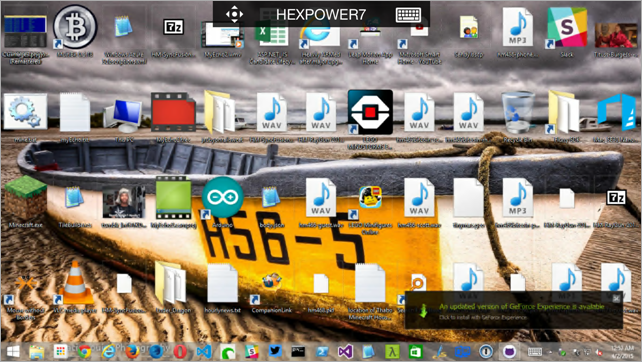Open the touch keyboard tray icon

(535, 352)
